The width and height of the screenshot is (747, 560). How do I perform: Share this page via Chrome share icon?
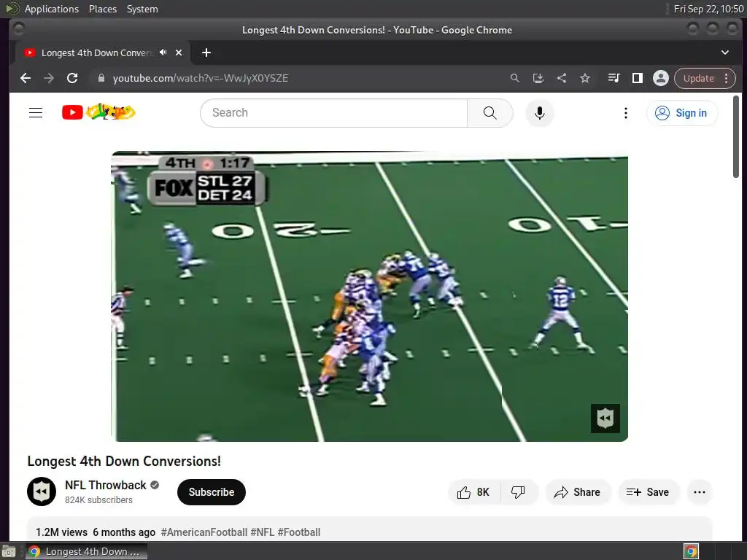click(562, 78)
